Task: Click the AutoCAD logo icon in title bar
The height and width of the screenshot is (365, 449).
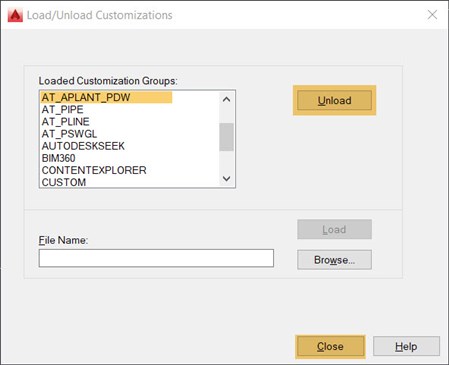Action: tap(15, 15)
